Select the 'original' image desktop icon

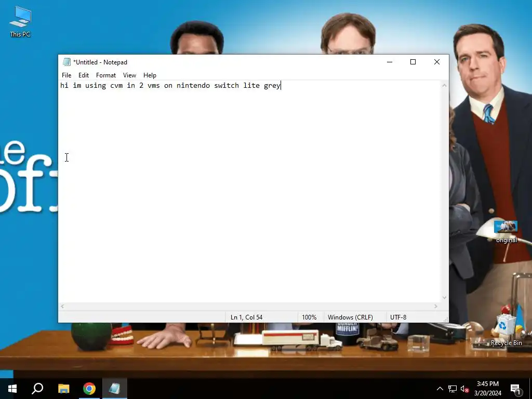click(506, 232)
